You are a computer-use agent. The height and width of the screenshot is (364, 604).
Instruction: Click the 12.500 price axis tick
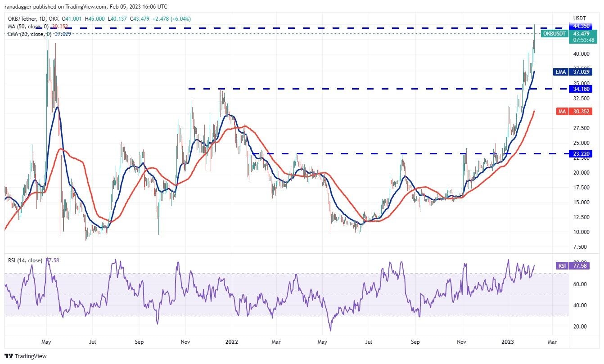pos(581,217)
